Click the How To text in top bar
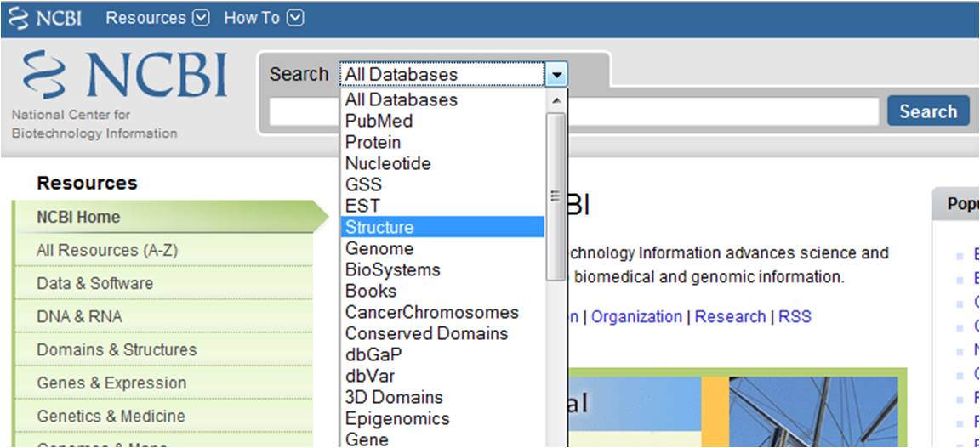Viewport: 980px width, 448px height. click(252, 18)
